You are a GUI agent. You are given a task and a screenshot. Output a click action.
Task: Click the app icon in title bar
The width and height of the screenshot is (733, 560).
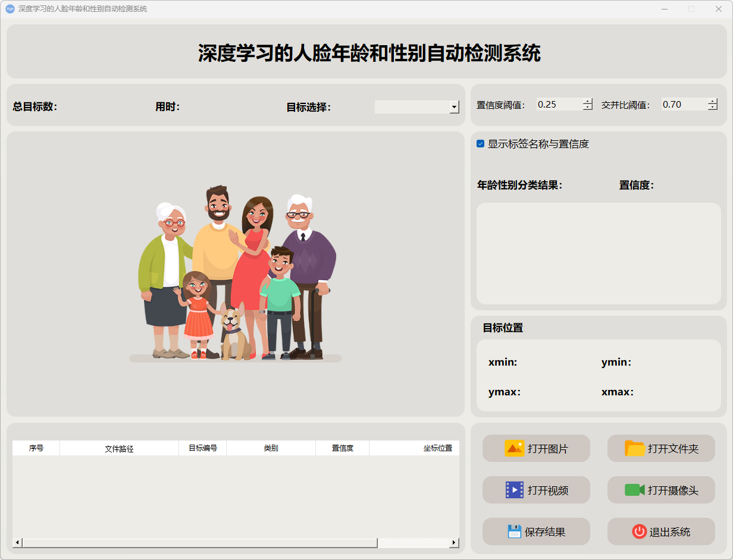click(10, 9)
